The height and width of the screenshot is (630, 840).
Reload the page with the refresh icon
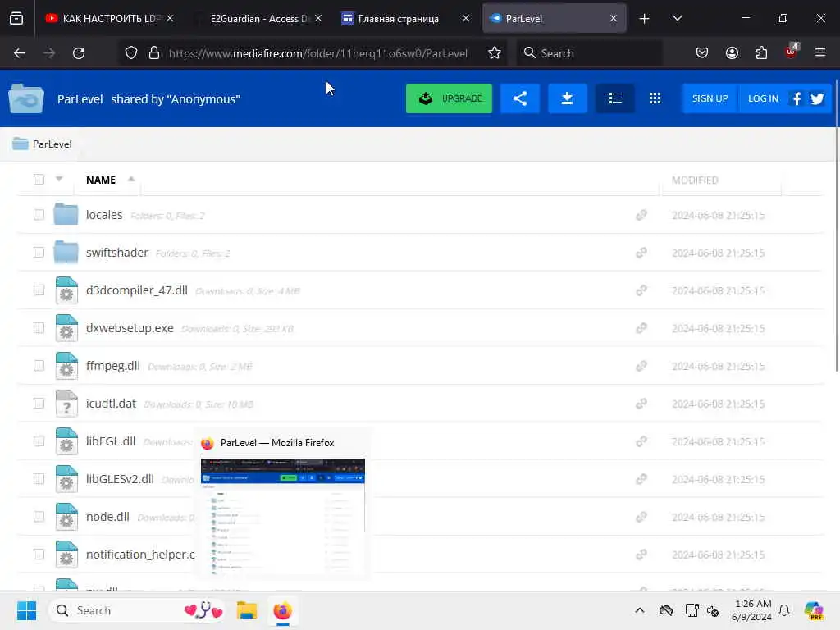pos(79,53)
